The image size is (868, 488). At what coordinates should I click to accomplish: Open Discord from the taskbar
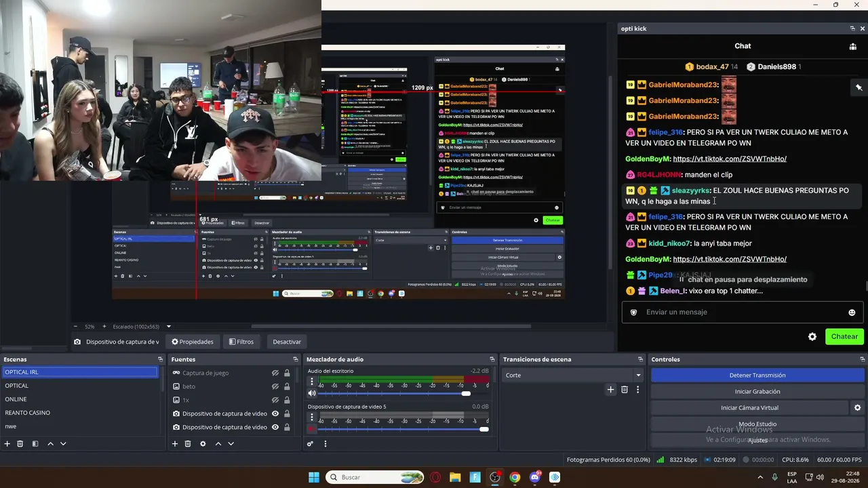tap(535, 477)
